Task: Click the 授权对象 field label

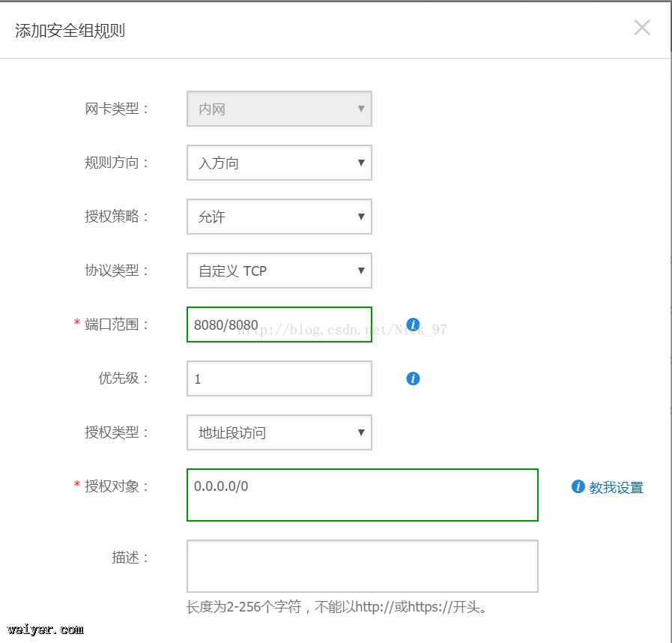Action: (x=117, y=486)
